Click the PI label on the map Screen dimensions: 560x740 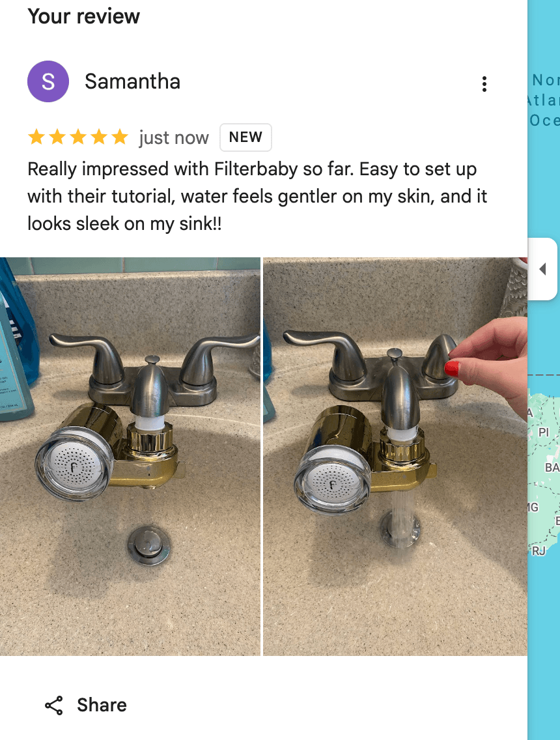tap(544, 433)
